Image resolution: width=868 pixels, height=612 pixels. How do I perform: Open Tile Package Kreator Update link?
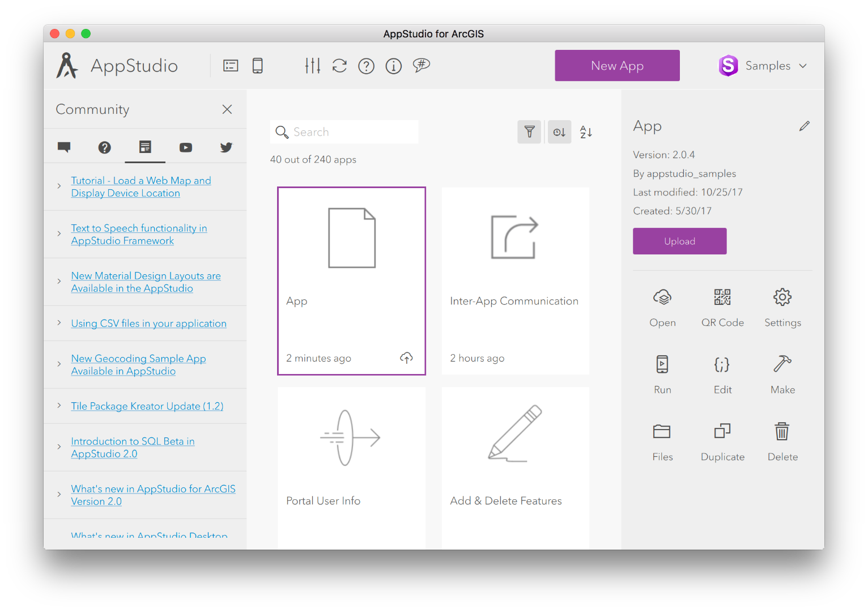pos(147,406)
